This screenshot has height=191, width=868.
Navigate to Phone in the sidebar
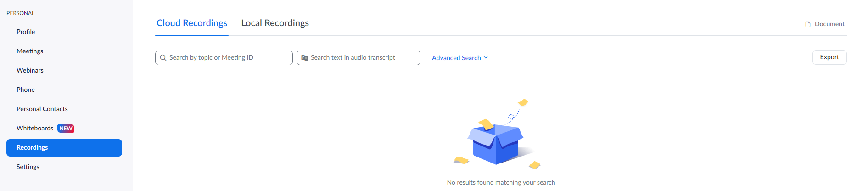coord(26,90)
